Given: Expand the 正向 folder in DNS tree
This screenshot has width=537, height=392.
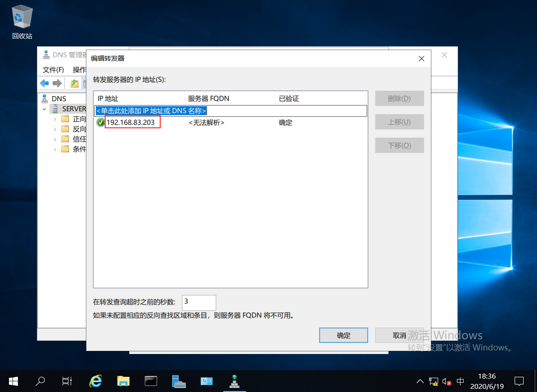Looking at the screenshot, I should 55,119.
